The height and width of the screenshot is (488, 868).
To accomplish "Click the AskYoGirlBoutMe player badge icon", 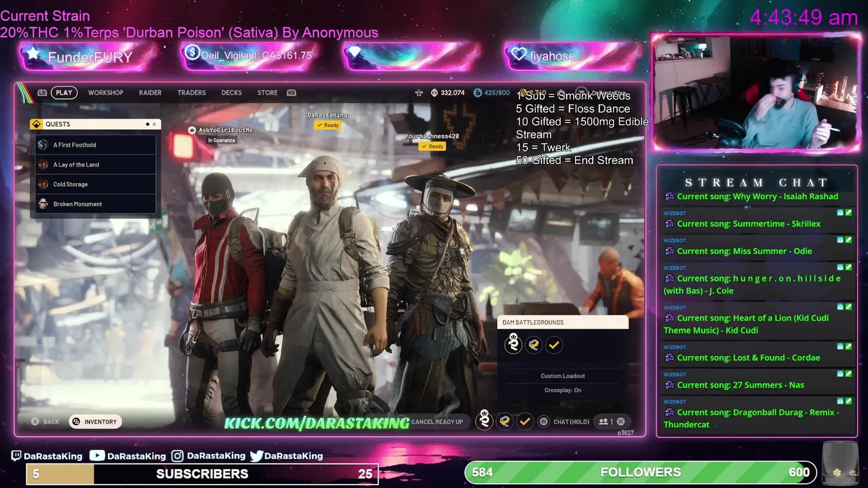I will point(192,130).
